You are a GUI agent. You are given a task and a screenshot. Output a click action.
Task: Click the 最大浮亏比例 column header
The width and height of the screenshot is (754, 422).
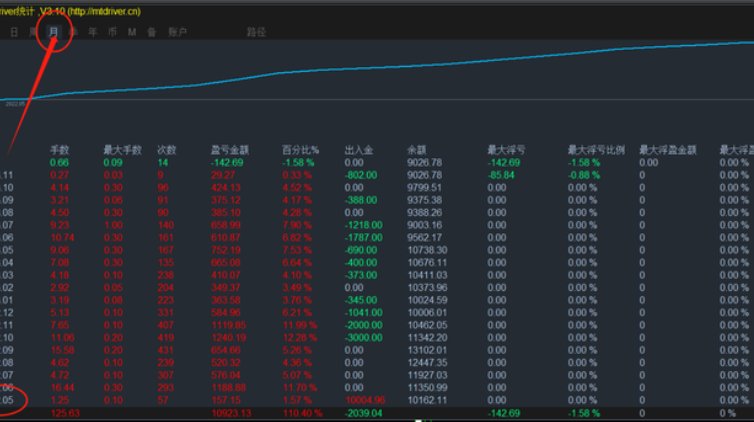pos(596,150)
